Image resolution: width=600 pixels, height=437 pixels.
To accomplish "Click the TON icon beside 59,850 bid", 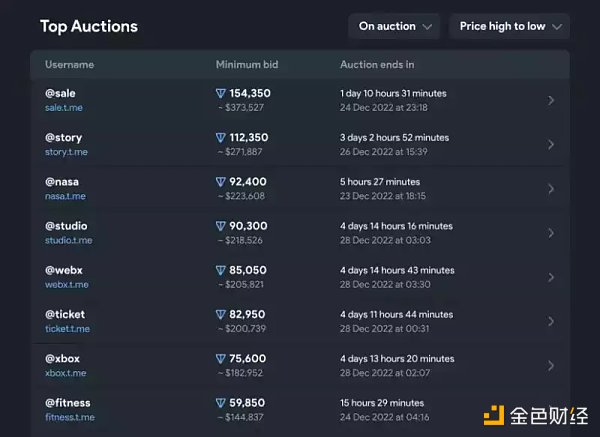I will [221, 403].
